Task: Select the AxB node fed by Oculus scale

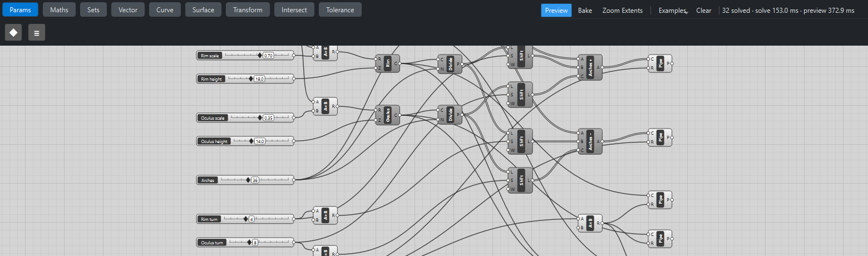Action: point(325,106)
